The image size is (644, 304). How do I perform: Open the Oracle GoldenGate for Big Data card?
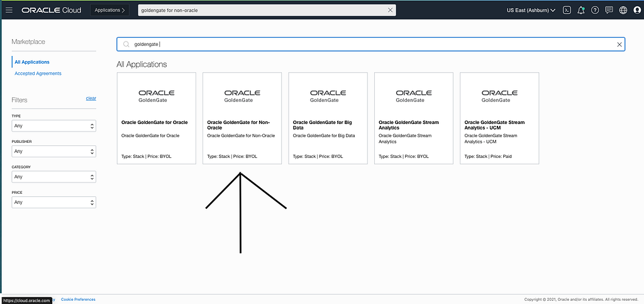328,118
